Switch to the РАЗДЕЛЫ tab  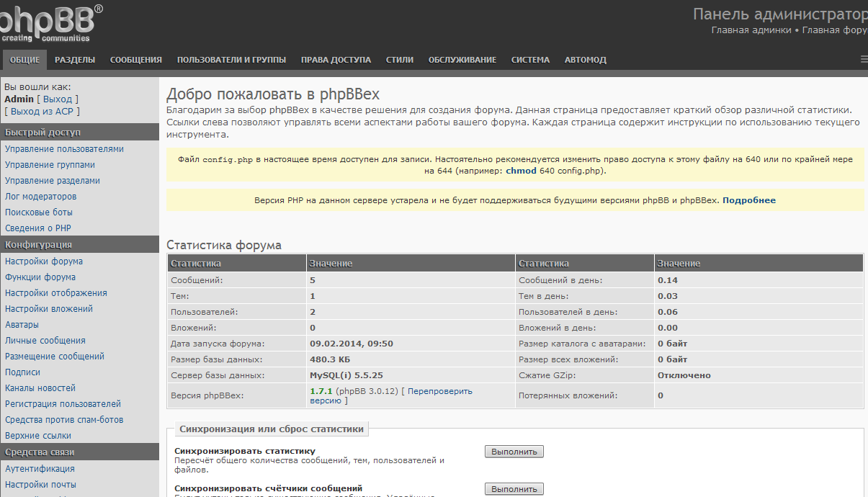coord(75,60)
